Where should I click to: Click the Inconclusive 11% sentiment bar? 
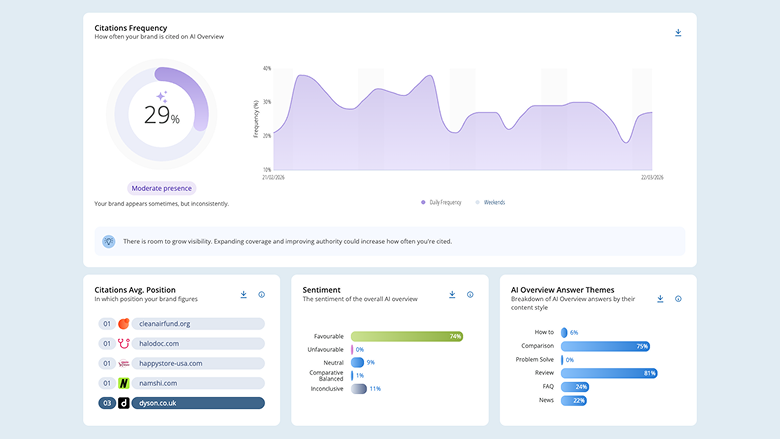pos(359,389)
